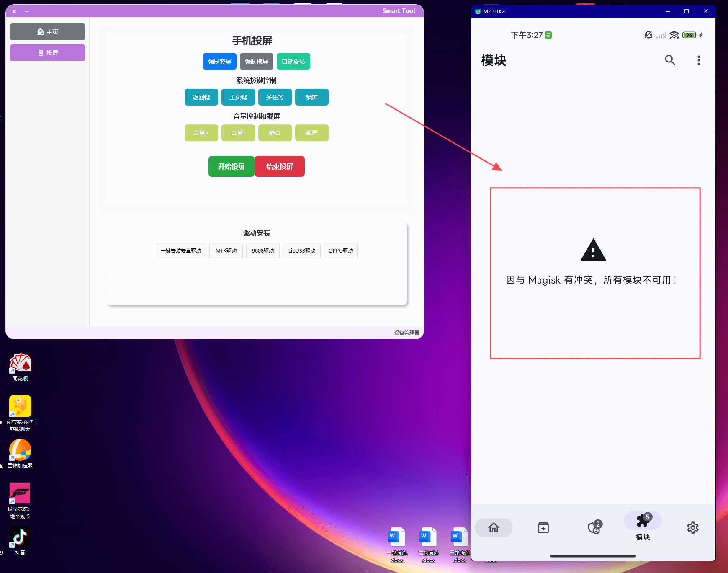Click 一键安装安卓驱动 button
Viewport: 728px width, 573px height.
pyautogui.click(x=181, y=251)
